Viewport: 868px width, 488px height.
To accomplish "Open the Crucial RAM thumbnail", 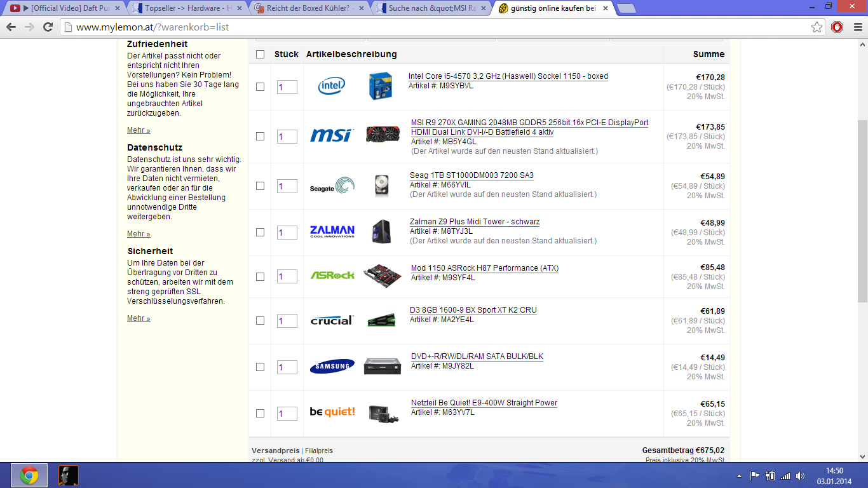I will pyautogui.click(x=381, y=320).
